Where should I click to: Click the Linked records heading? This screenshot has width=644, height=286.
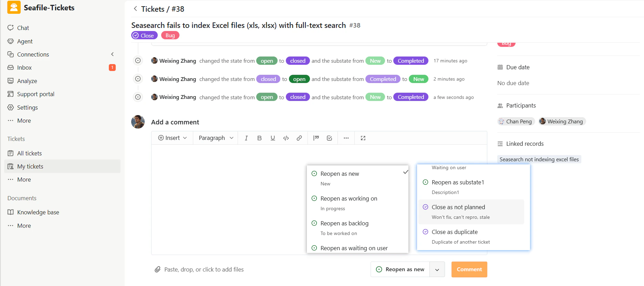pos(525,144)
